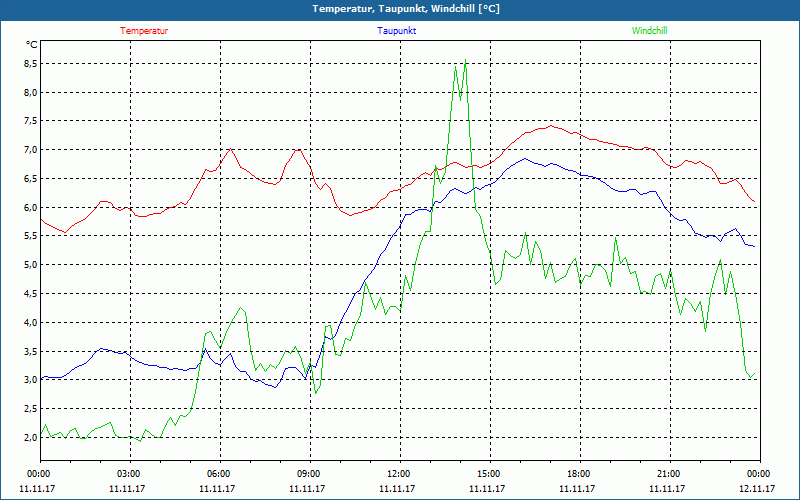Viewport: 800px width, 500px height.
Task: Click the 06:00 time axis label
Action: coord(220,474)
